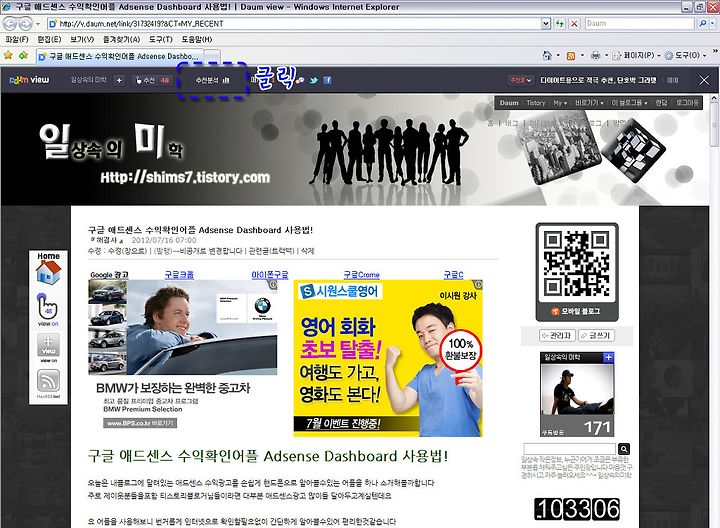The height and width of the screenshot is (528, 720).
Task: Click the 아이폰구글 ad link
Action: tap(270, 275)
